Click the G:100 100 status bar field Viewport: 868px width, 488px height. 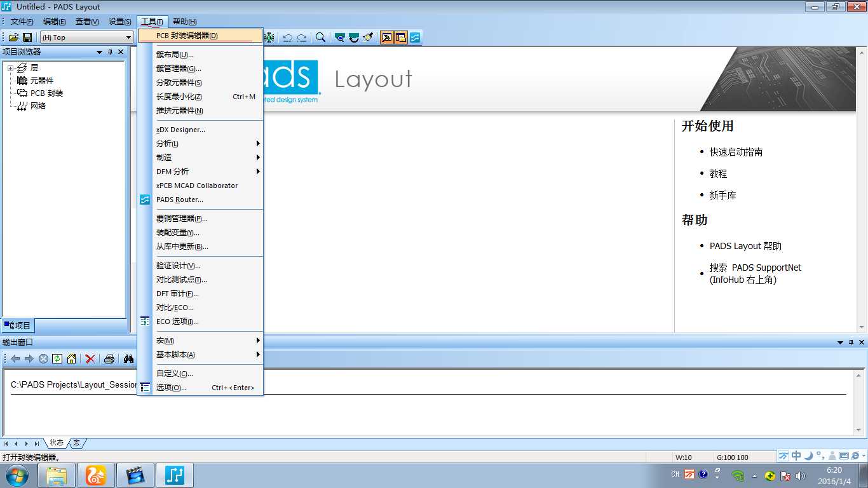point(733,457)
